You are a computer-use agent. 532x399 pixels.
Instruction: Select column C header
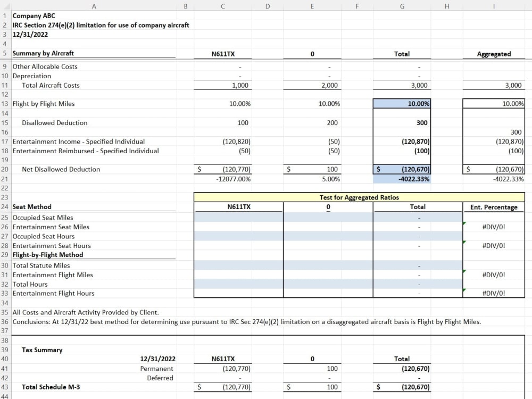point(223,6)
